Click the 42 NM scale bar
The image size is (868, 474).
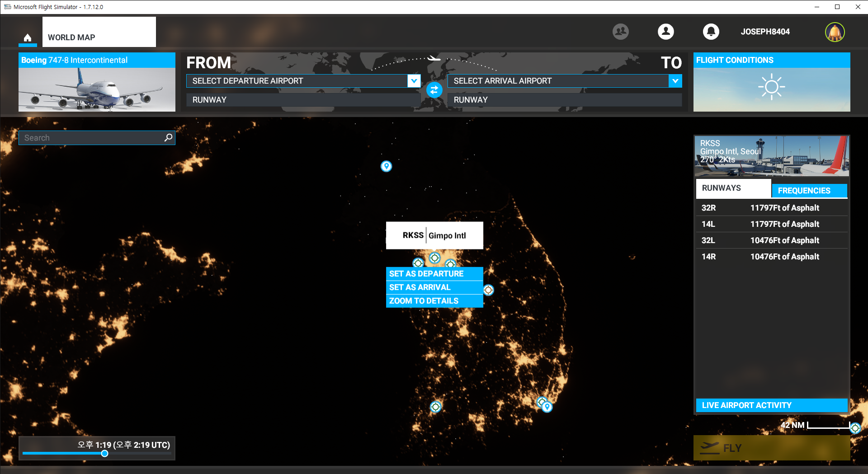(816, 425)
